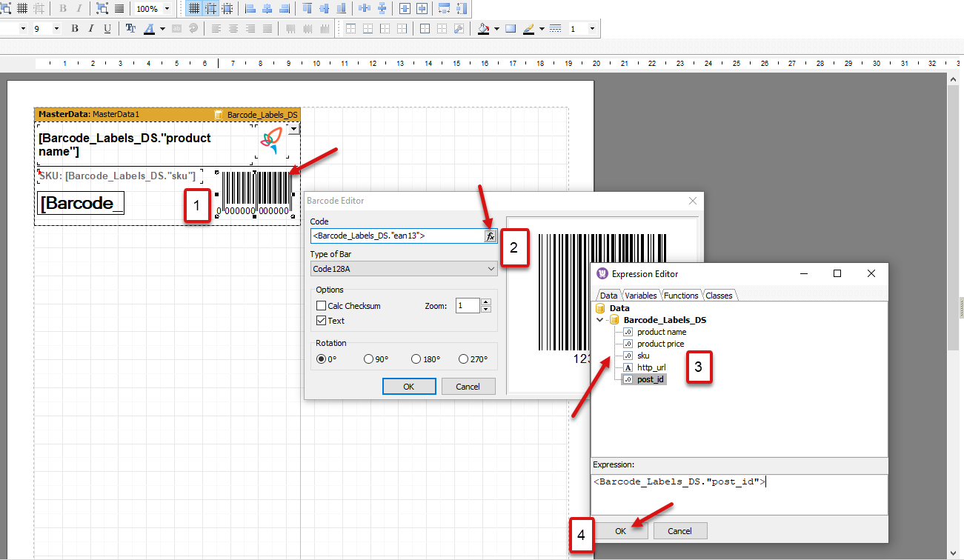Collapse the Barcode_Labels_DS tree node

tap(600, 320)
